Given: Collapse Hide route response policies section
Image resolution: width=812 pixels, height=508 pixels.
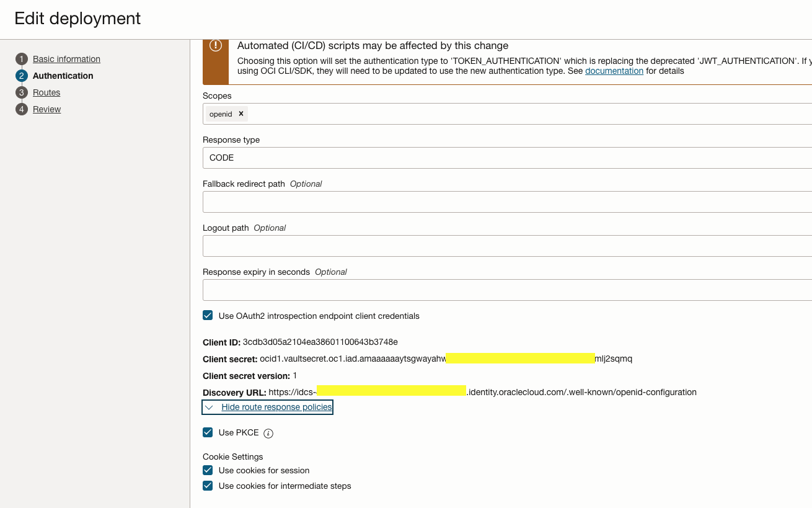Looking at the screenshot, I should (x=276, y=407).
